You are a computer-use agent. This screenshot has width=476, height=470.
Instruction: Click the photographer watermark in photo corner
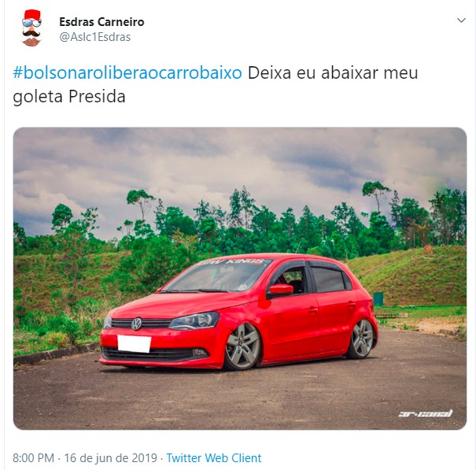pyautogui.click(x=426, y=413)
